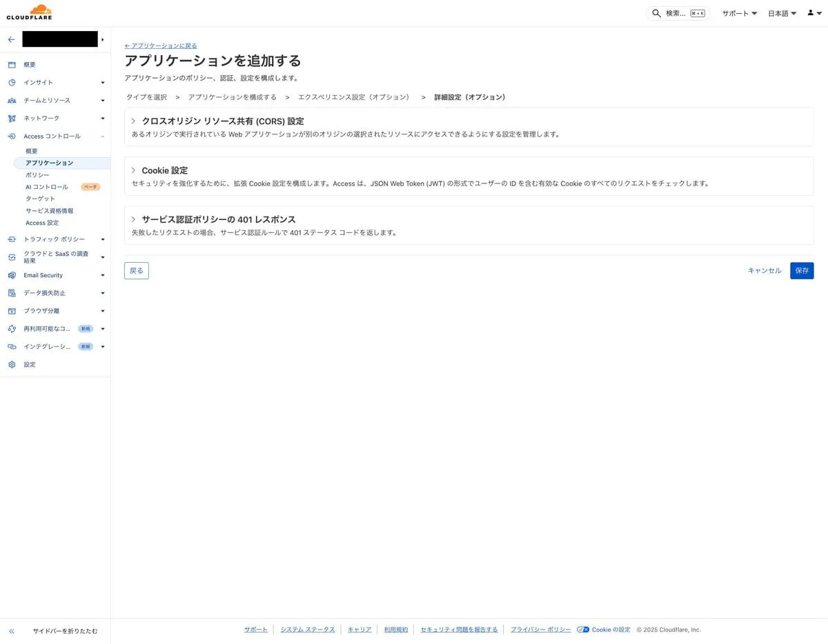Click the back arrow icon in sidebar header
The height and width of the screenshot is (644, 828).
click(x=11, y=39)
